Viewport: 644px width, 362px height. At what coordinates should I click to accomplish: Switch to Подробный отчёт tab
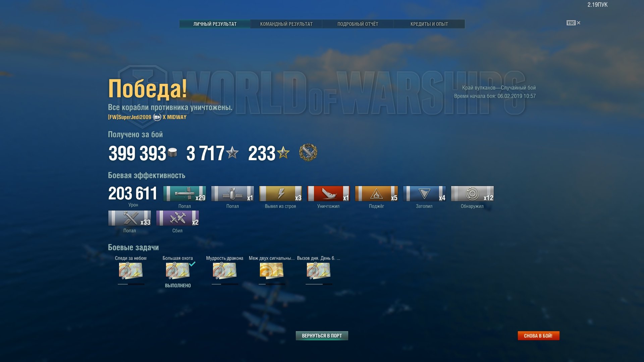[x=358, y=24]
